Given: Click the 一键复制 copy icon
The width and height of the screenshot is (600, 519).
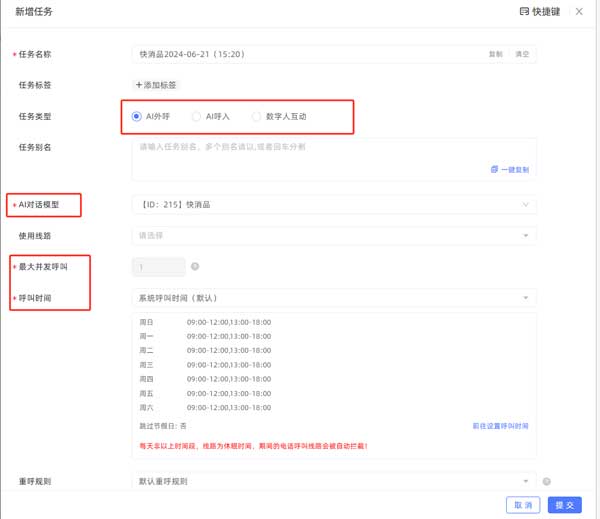Looking at the screenshot, I should 494,170.
